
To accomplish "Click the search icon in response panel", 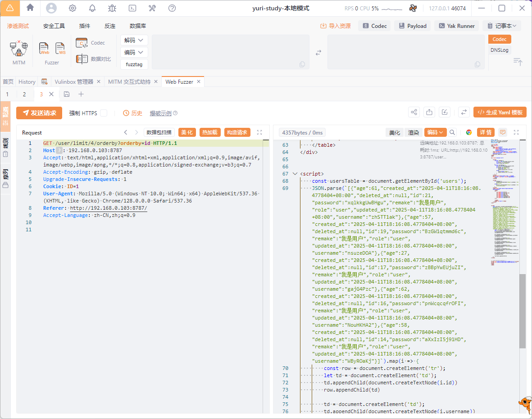I will pyautogui.click(x=452, y=132).
